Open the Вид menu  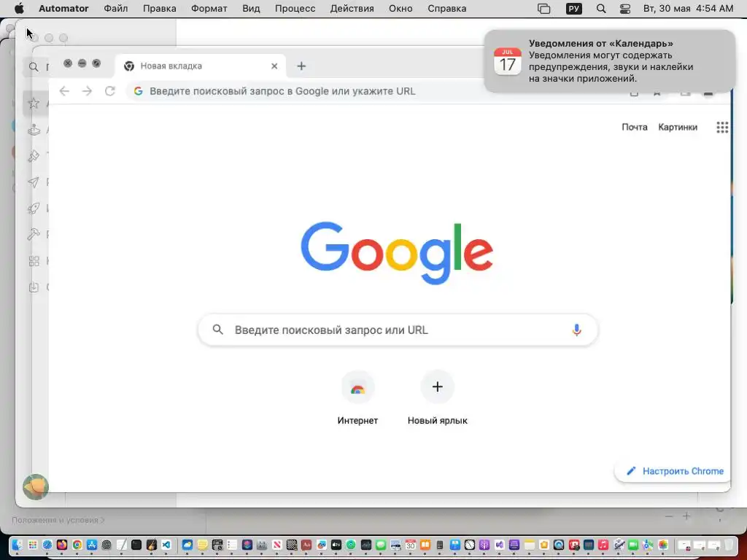point(251,9)
